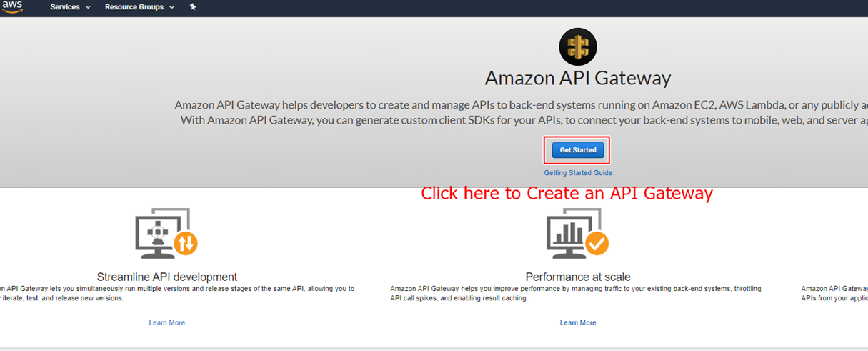Click the orange up-down arrows badge
This screenshot has height=351, width=868.
(x=186, y=244)
